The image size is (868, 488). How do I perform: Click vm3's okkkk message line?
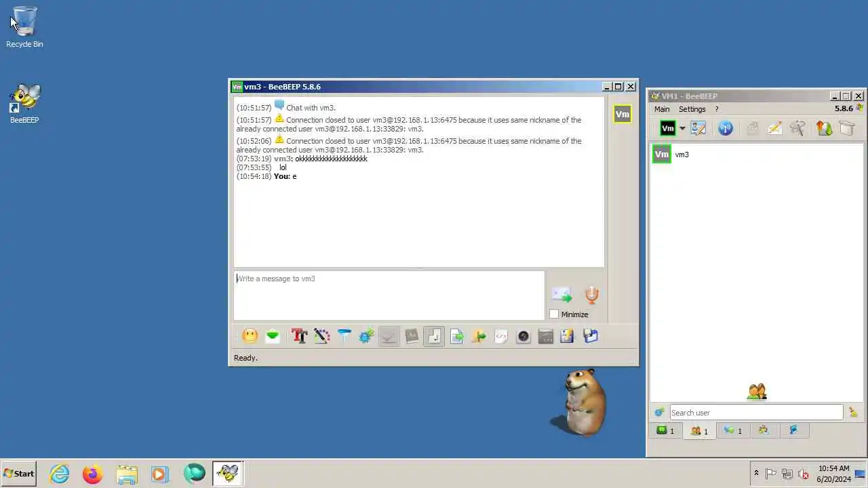[302, 159]
